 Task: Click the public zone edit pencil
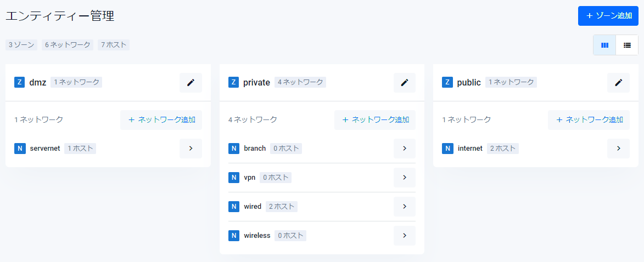[618, 83]
